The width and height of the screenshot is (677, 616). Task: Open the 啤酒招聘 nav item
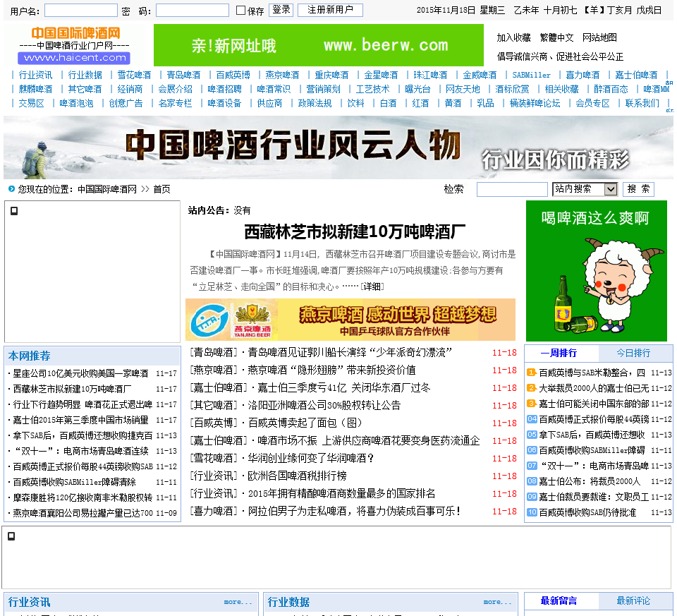224,89
